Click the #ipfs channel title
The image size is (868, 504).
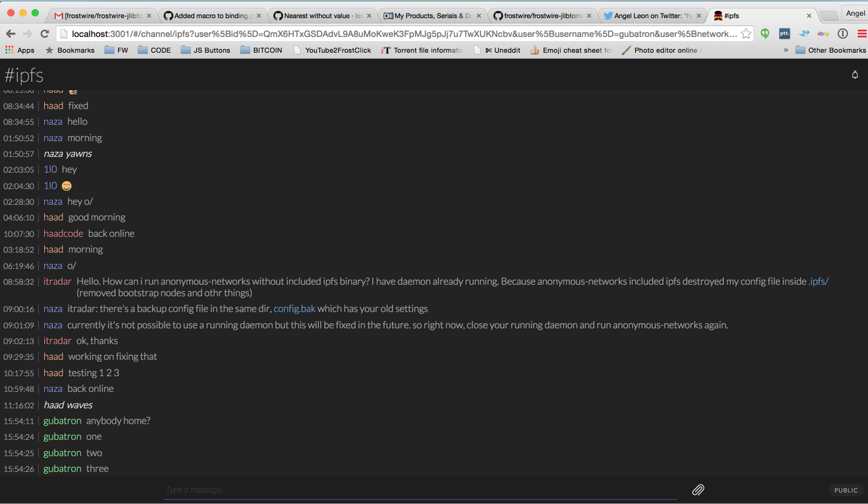23,74
